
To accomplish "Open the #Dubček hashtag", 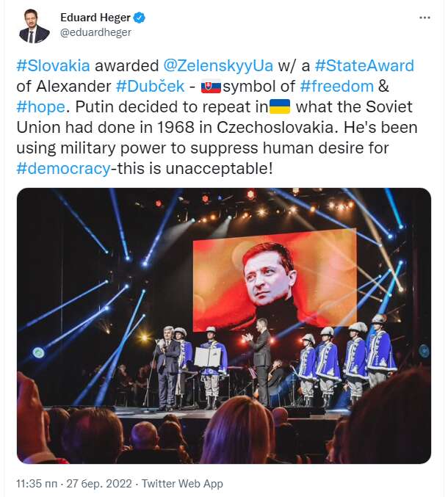I will point(150,86).
